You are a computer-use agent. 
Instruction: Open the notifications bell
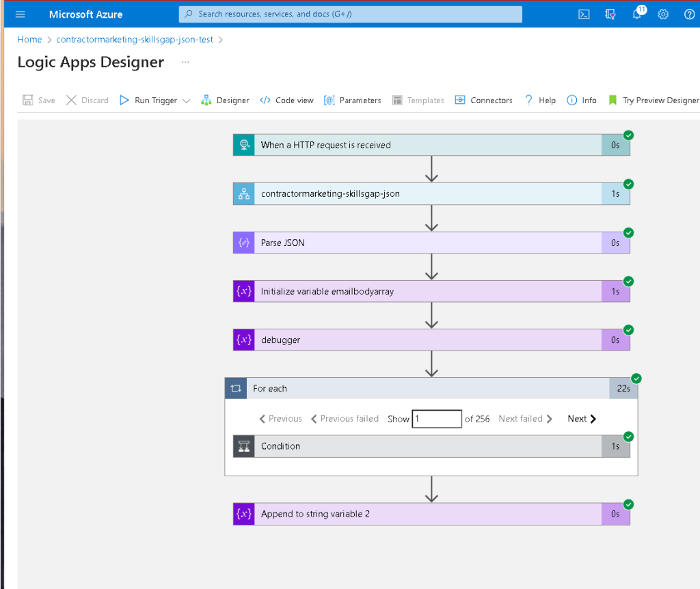(x=638, y=14)
